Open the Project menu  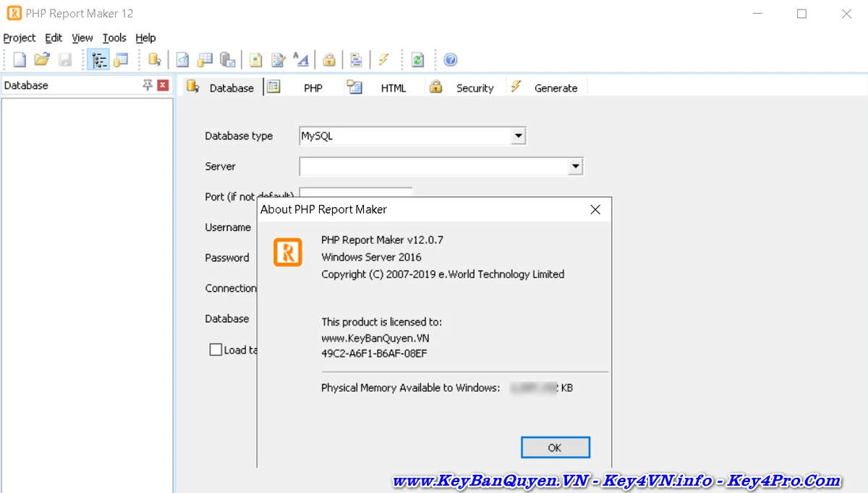[20, 38]
